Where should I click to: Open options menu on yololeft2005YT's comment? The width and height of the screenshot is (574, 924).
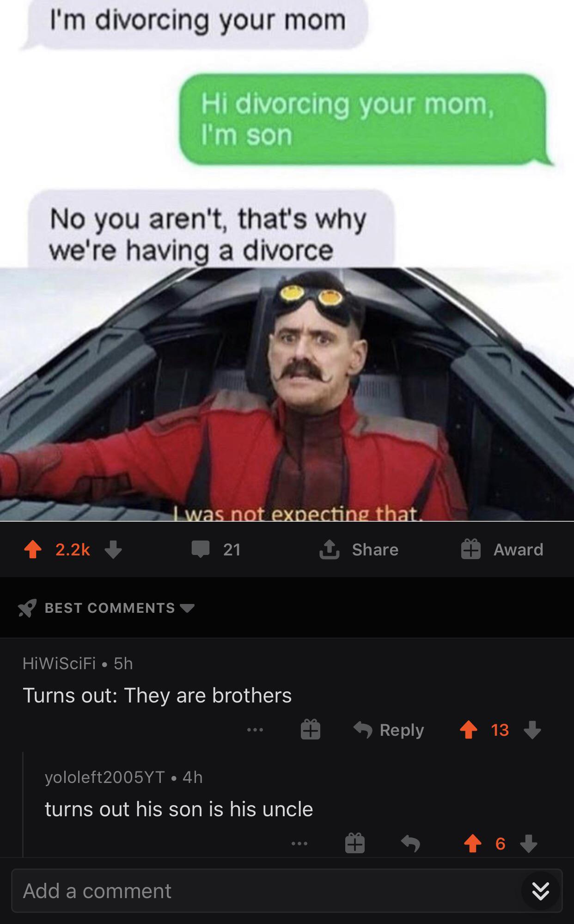point(299,844)
